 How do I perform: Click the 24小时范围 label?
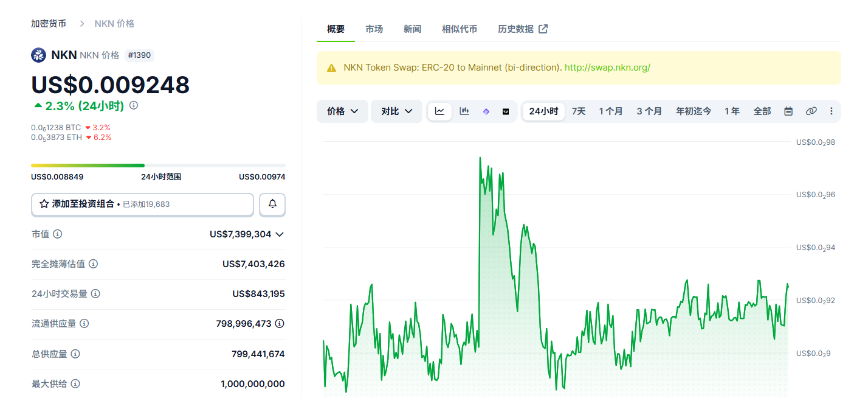coord(161,177)
